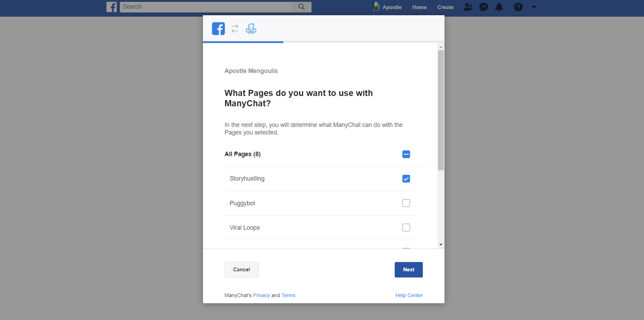Open the friend requests icon
The image size is (644, 320).
(468, 7)
